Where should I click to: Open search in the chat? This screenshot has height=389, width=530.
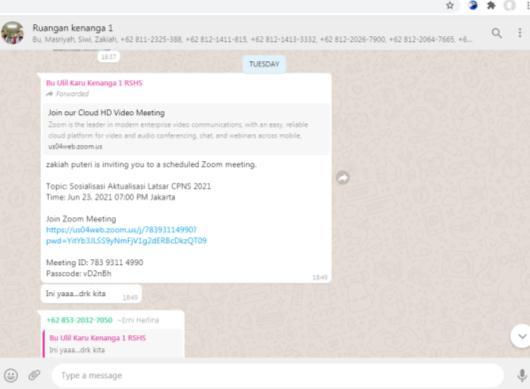pos(496,33)
